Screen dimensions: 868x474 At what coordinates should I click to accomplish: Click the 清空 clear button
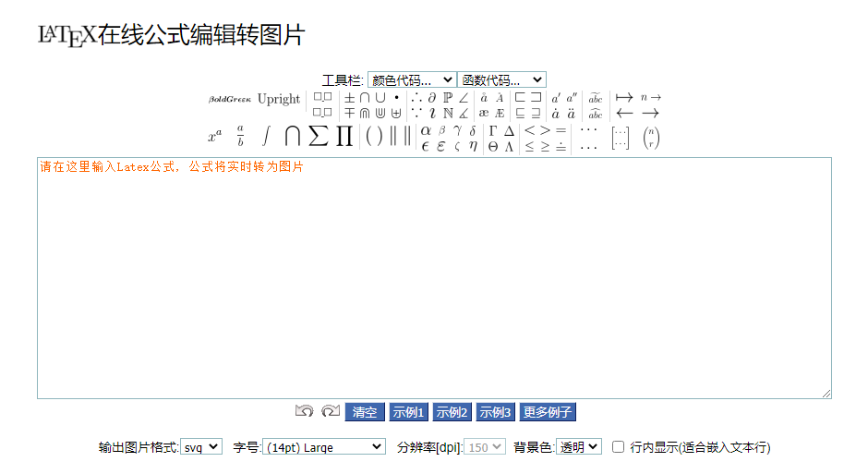tap(365, 412)
